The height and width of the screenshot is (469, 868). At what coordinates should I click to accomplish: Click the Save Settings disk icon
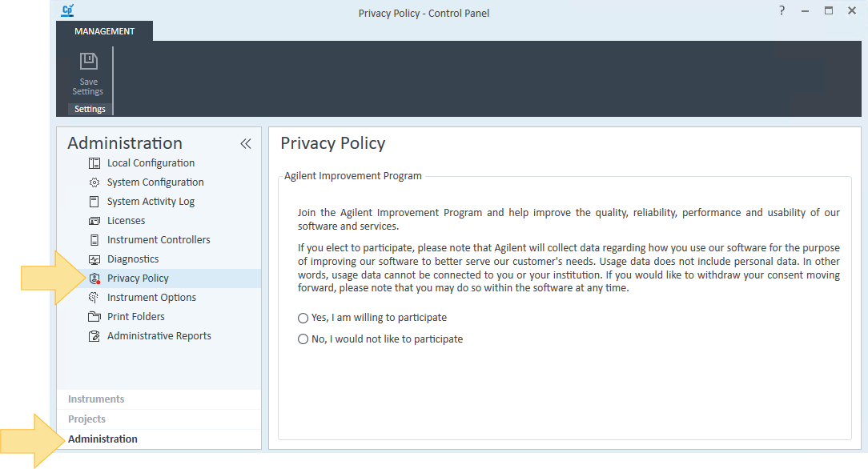coord(89,61)
